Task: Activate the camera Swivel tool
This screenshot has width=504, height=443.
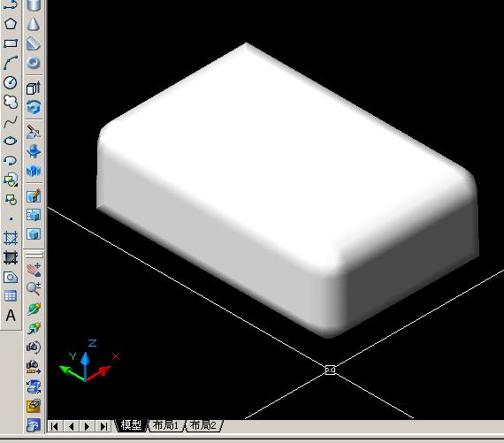Action: pyautogui.click(x=34, y=348)
